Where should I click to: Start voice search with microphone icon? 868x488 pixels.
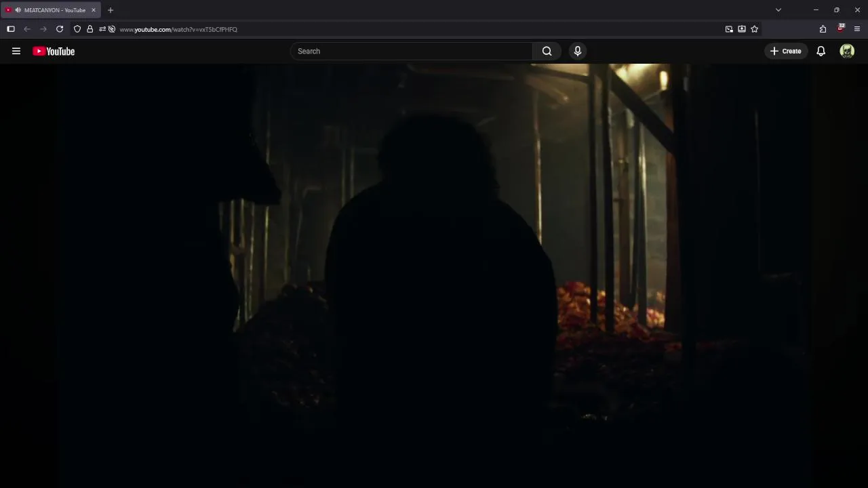point(578,51)
